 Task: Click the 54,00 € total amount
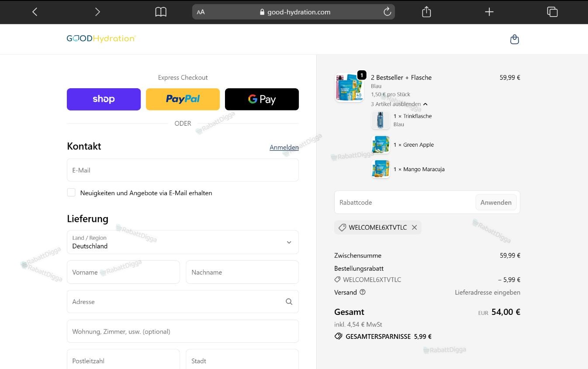[506, 312]
